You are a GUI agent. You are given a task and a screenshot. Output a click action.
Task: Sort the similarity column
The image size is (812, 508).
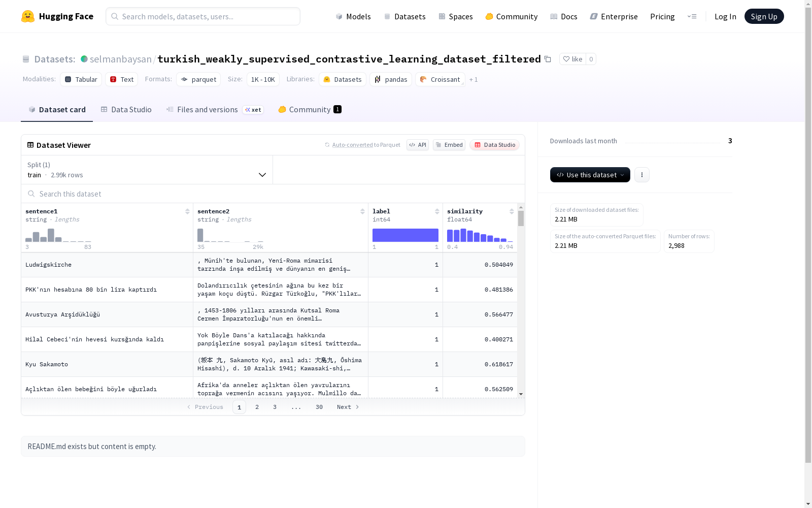tap(512, 211)
